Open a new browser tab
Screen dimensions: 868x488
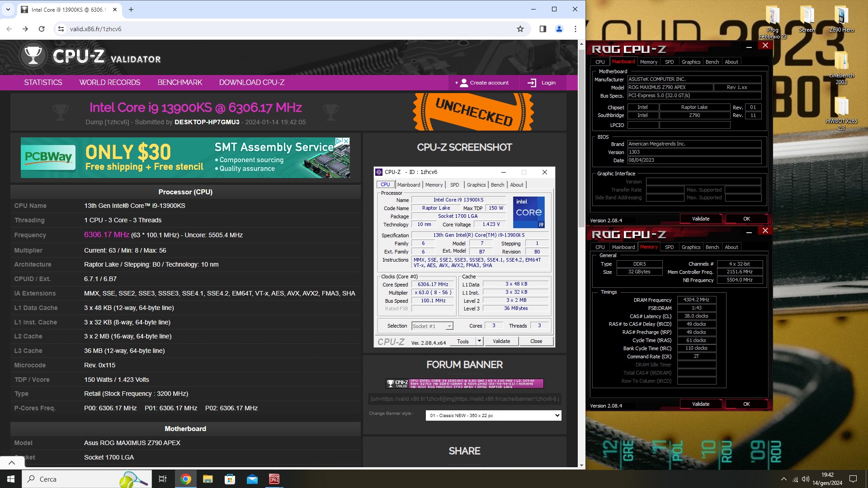point(131,9)
